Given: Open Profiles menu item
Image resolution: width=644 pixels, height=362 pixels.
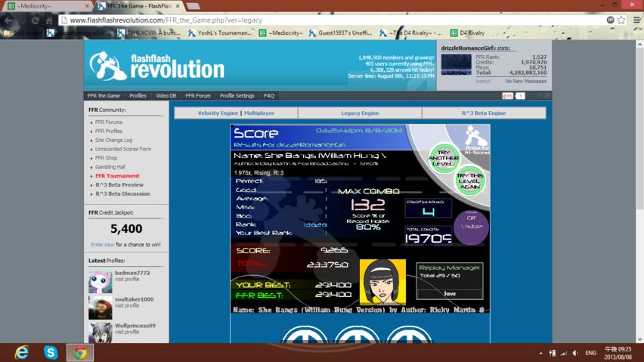Looking at the screenshot, I should [138, 96].
